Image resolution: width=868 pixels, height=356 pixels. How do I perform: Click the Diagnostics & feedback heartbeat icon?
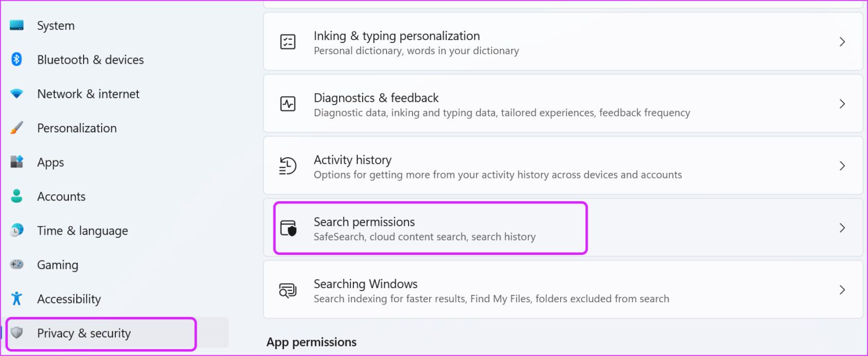(x=288, y=104)
